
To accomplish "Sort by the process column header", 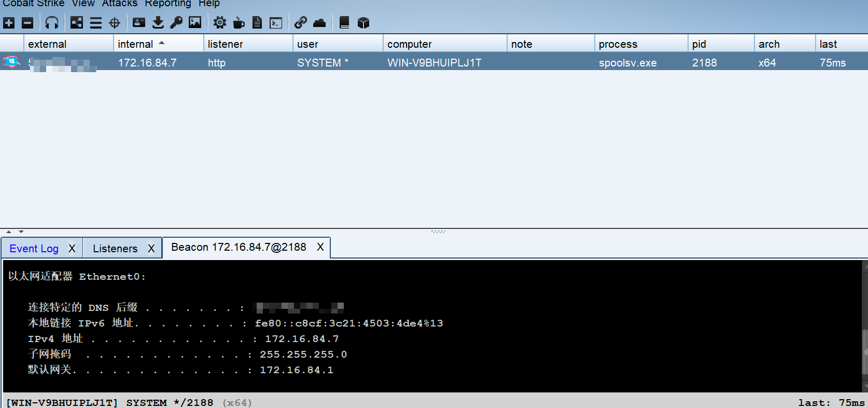I will (x=641, y=44).
